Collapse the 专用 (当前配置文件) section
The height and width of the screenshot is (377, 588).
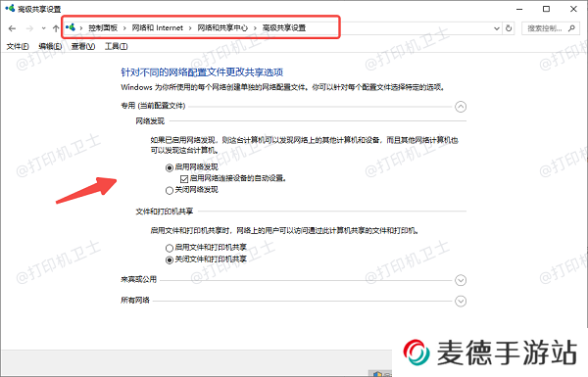coord(461,107)
